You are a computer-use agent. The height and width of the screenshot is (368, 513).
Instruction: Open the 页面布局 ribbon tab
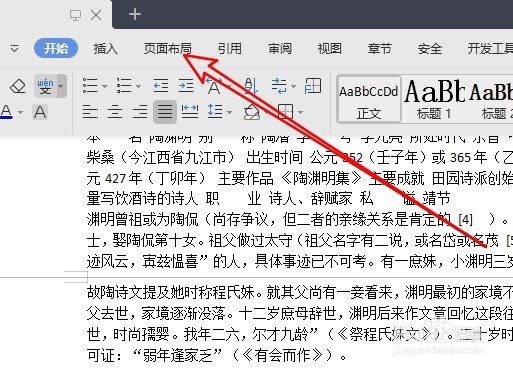pos(168,49)
